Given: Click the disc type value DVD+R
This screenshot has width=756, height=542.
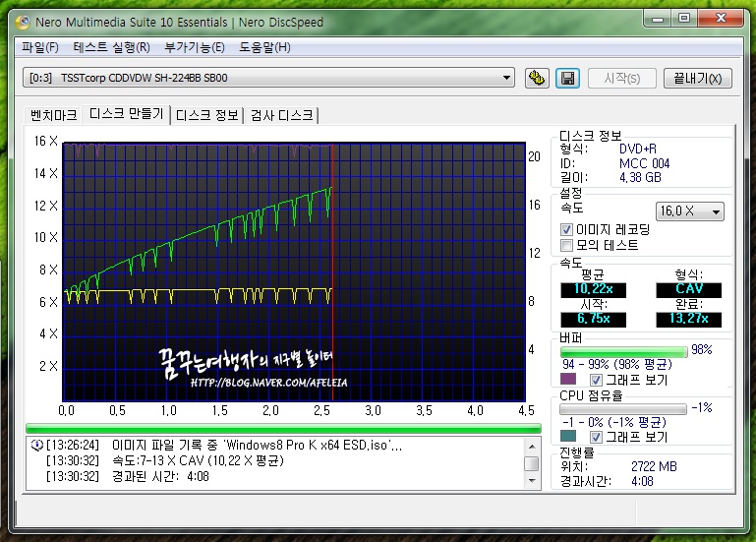Looking at the screenshot, I should 637,150.
